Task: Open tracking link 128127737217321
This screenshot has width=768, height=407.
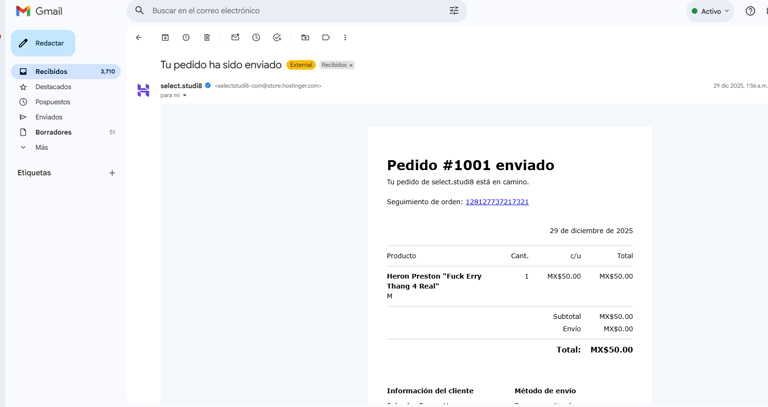Action: click(x=497, y=202)
